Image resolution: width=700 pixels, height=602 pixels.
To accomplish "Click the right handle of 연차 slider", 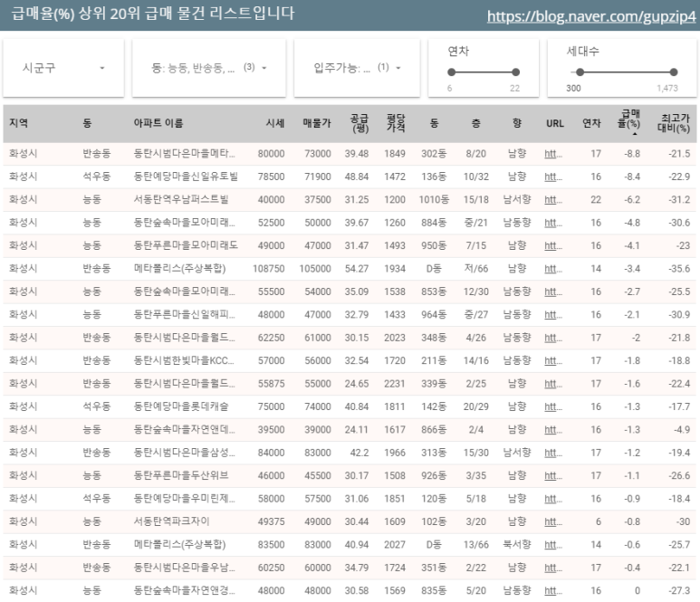I will [515, 72].
